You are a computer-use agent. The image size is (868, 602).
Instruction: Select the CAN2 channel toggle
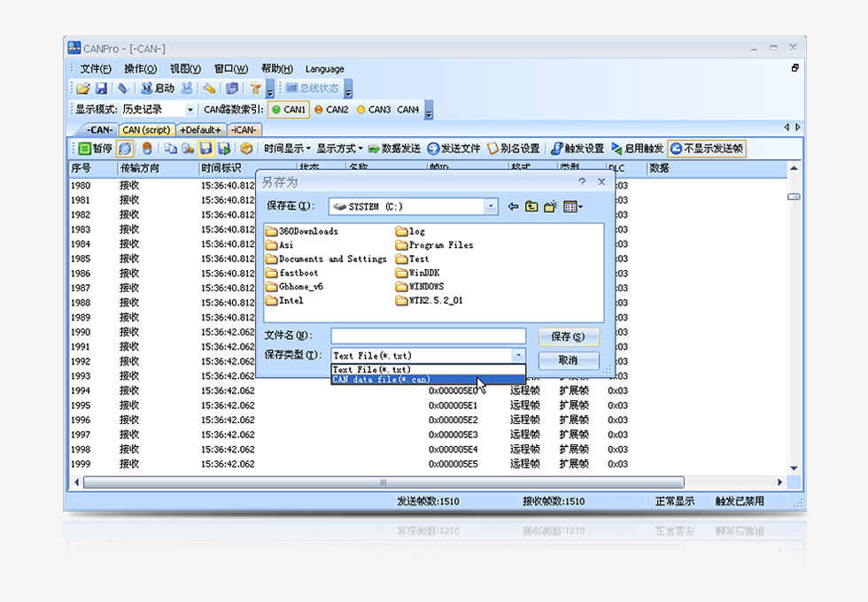coord(331,110)
